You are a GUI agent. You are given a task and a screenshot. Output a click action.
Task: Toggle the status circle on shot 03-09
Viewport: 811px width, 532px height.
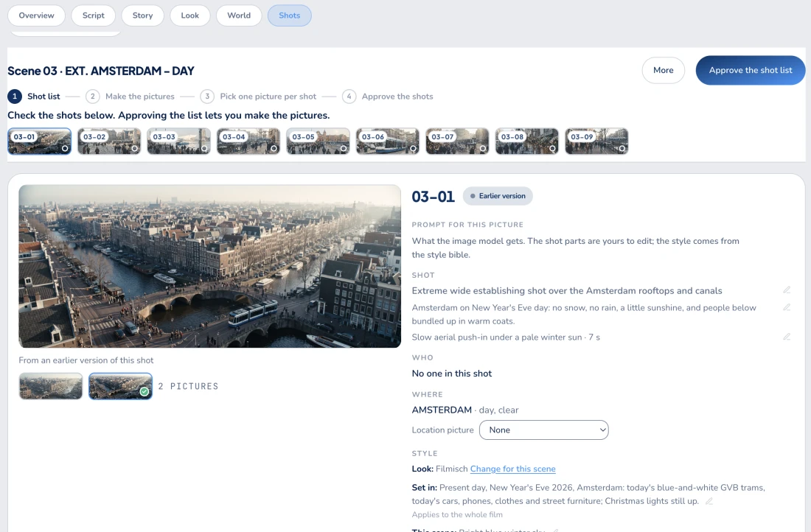[622, 148]
